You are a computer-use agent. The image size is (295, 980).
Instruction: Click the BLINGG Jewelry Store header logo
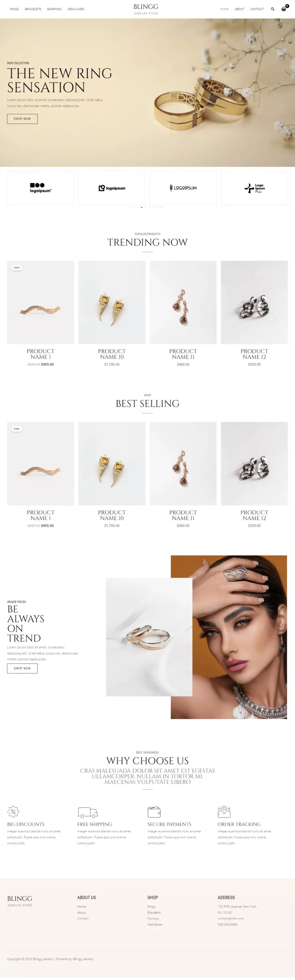point(146,9)
